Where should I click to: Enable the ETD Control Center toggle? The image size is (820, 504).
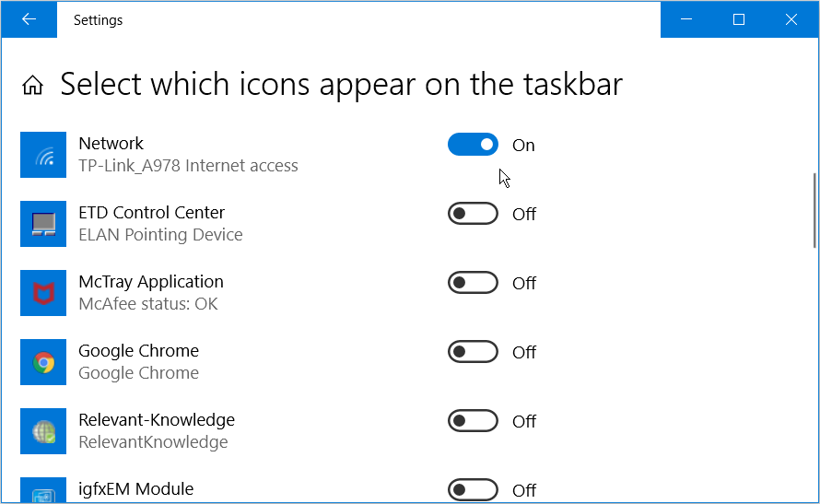click(x=473, y=214)
